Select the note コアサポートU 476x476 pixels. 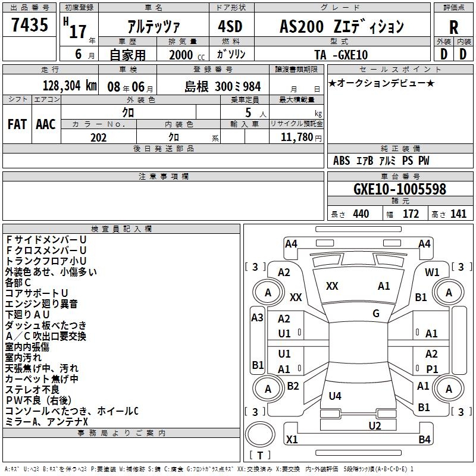(36, 293)
